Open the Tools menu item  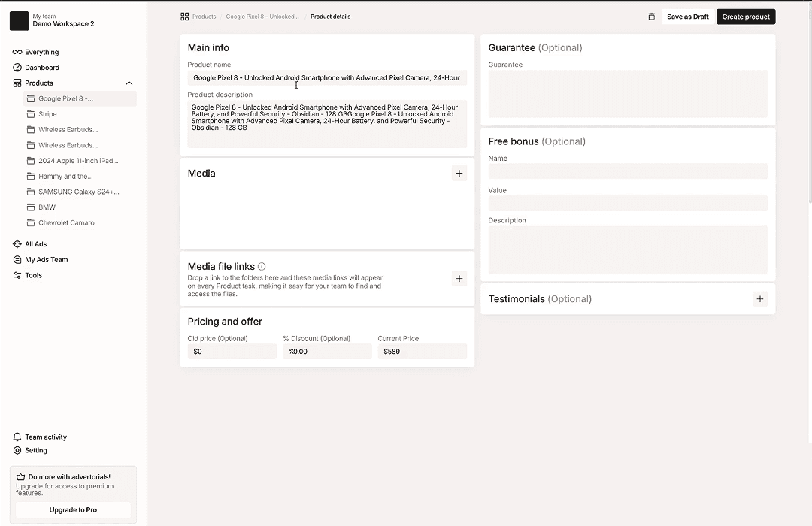33,275
